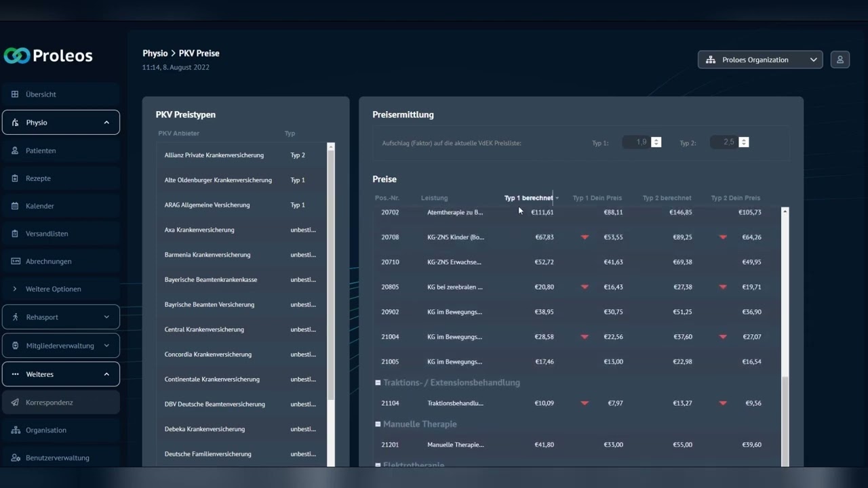Click price €88,11 in row 20702
Screen dimensions: 868x488
point(613,212)
